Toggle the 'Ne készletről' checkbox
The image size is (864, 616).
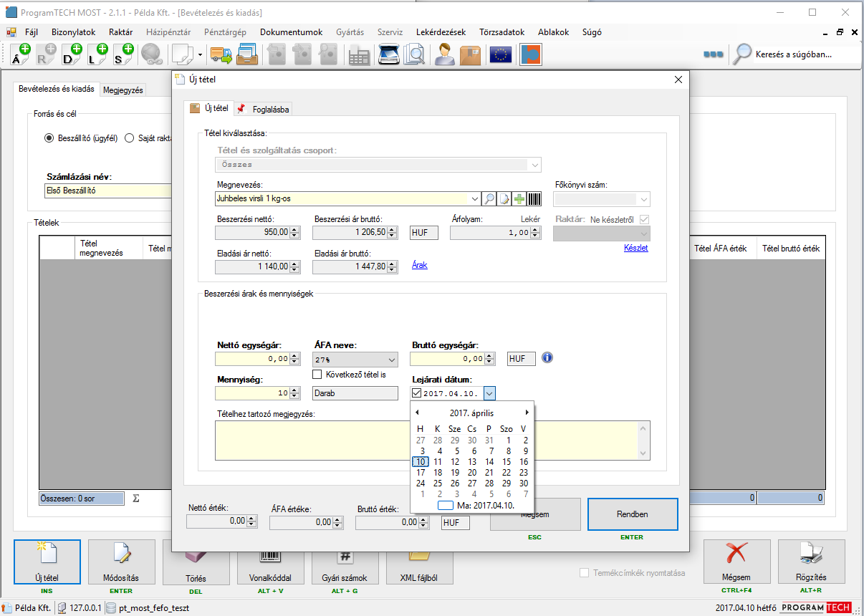[644, 219]
